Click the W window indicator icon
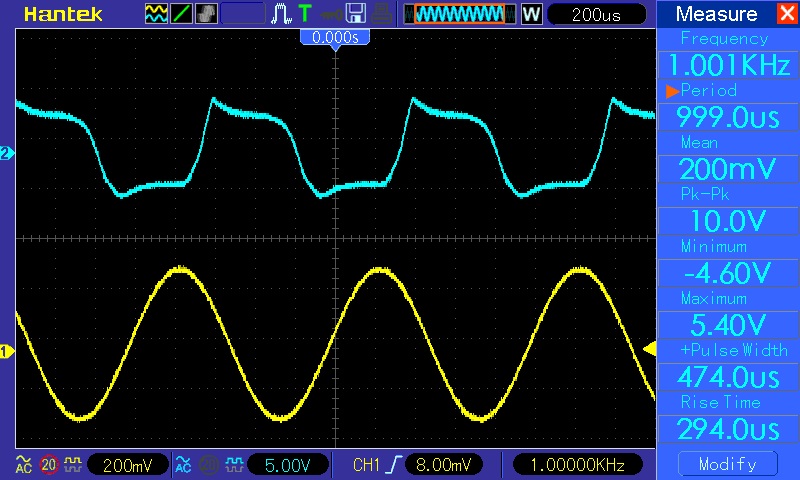 [x=530, y=14]
